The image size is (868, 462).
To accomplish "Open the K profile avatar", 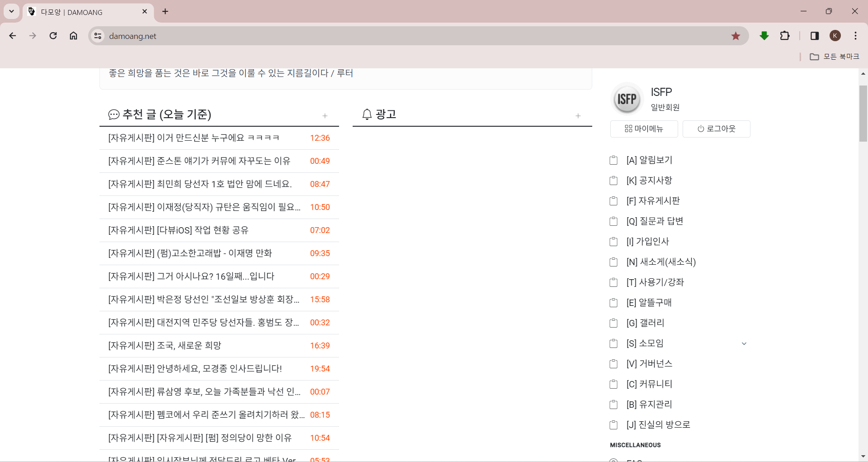I will [835, 36].
